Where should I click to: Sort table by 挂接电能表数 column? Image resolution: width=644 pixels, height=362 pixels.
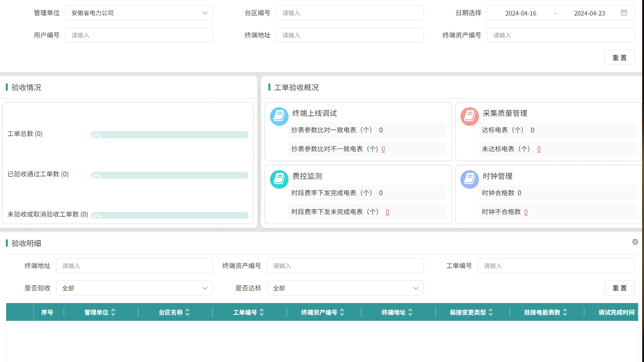[x=565, y=312]
